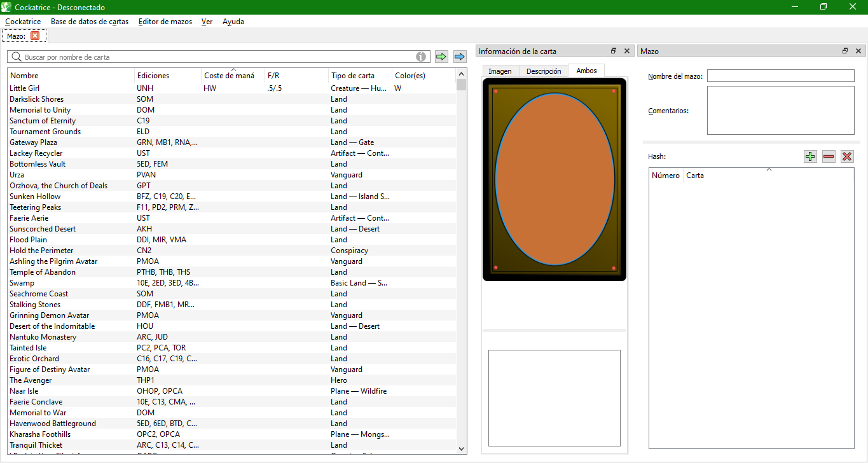This screenshot has height=463, width=868.
Task: Select the Seachrome Coast card row
Action: point(232,294)
